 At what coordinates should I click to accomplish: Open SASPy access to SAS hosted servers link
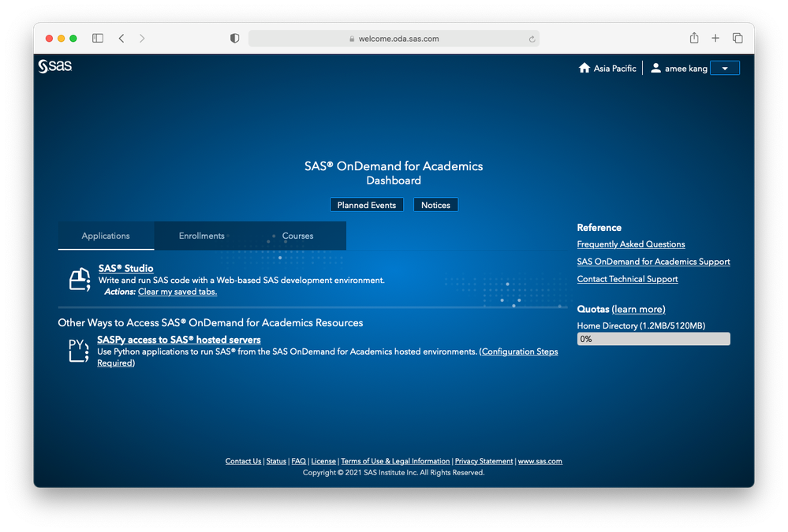[179, 340]
